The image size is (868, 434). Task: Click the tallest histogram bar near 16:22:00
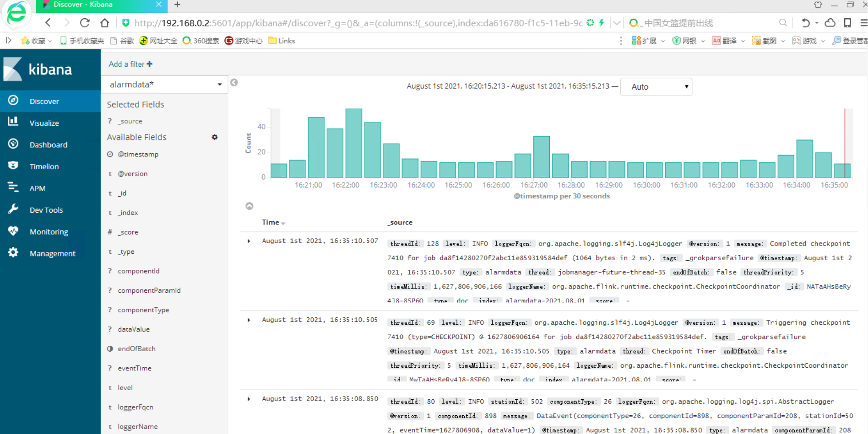[x=354, y=143]
